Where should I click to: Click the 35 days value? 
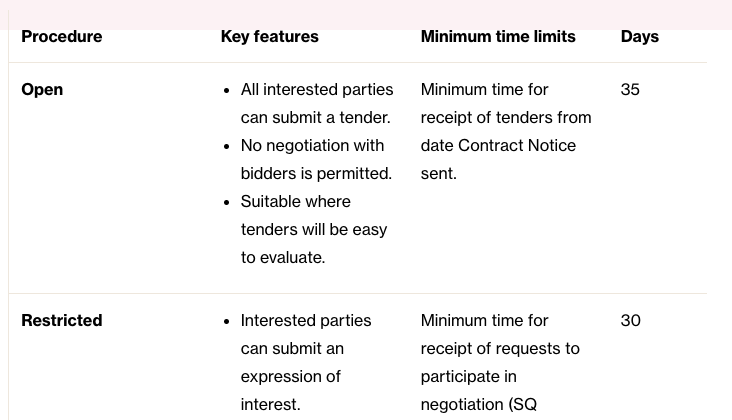pyautogui.click(x=630, y=89)
